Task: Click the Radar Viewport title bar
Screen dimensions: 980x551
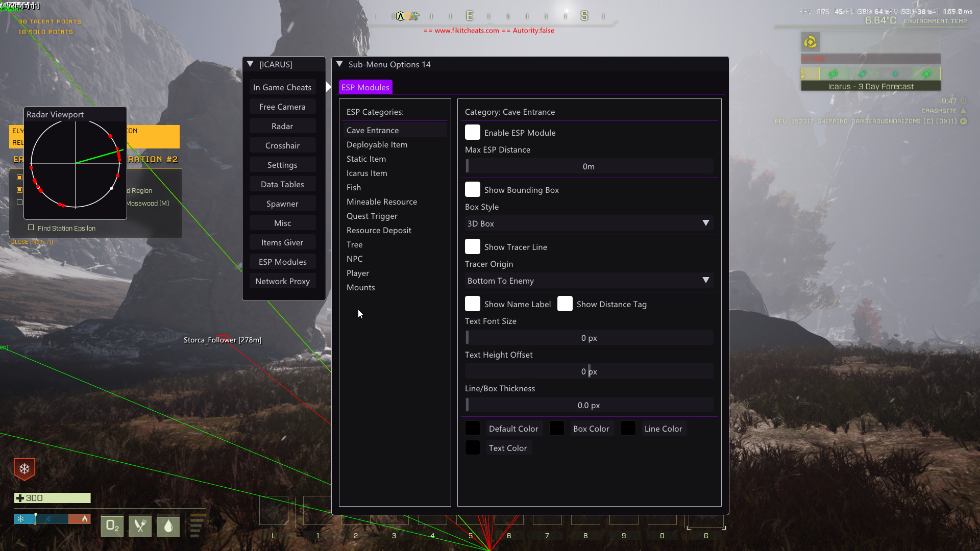Action: [75, 114]
